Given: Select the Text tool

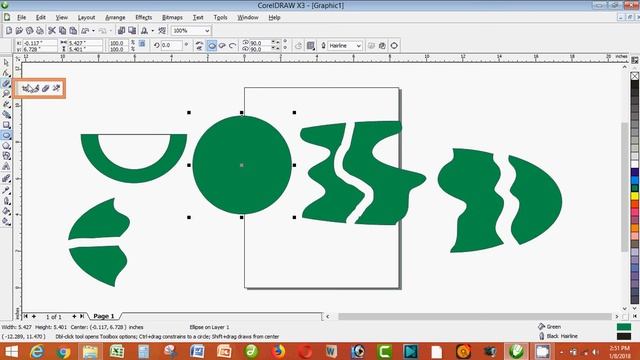Looking at the screenshot, I should (x=6, y=167).
